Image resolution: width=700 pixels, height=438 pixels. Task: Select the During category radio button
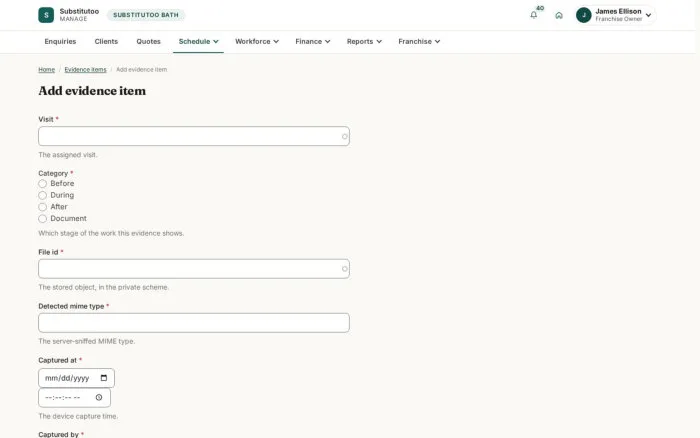42,195
